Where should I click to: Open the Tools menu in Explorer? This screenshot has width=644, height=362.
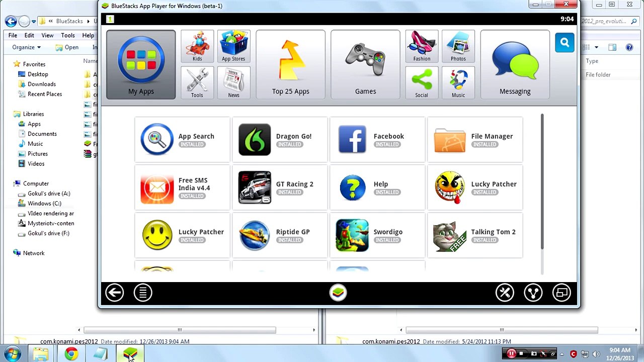tap(68, 35)
